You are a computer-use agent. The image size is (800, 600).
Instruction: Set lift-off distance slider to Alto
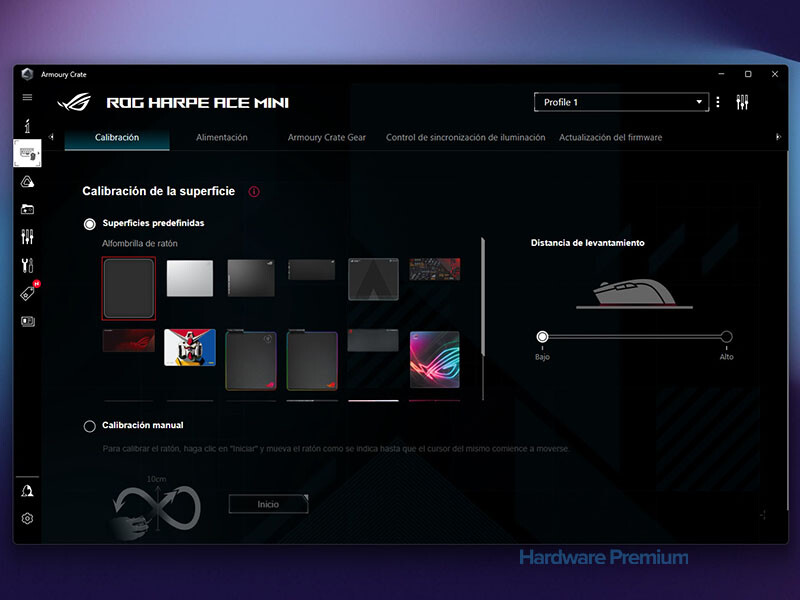(727, 337)
